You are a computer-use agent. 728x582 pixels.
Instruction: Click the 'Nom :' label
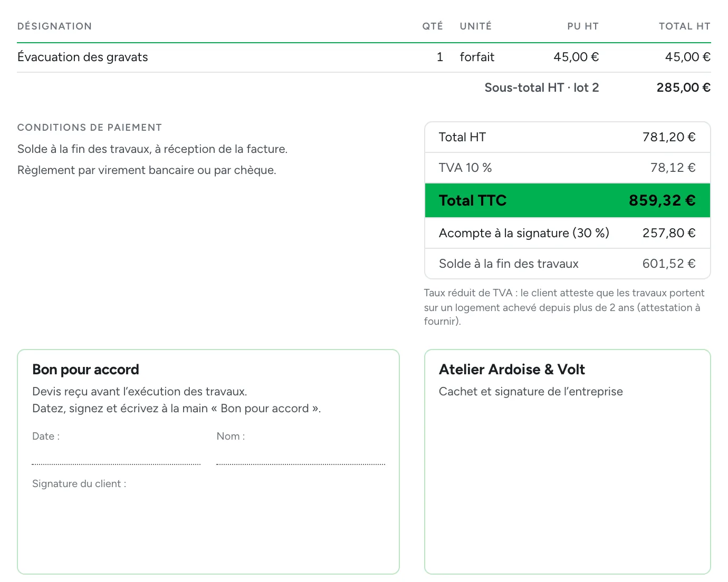pos(231,436)
